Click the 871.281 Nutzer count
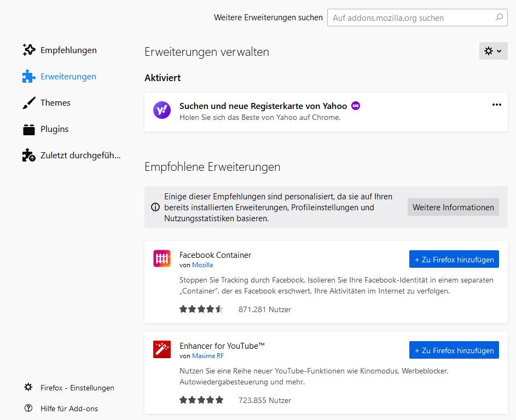516x420 pixels. point(265,309)
